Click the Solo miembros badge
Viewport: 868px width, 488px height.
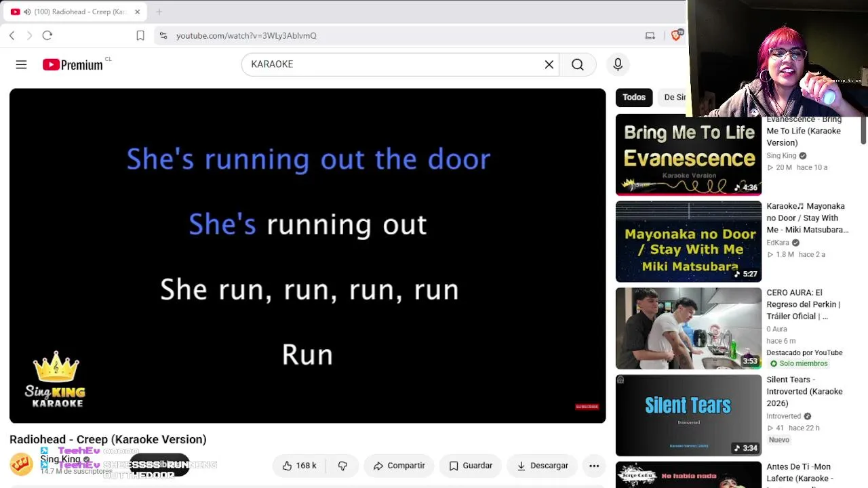pyautogui.click(x=798, y=363)
